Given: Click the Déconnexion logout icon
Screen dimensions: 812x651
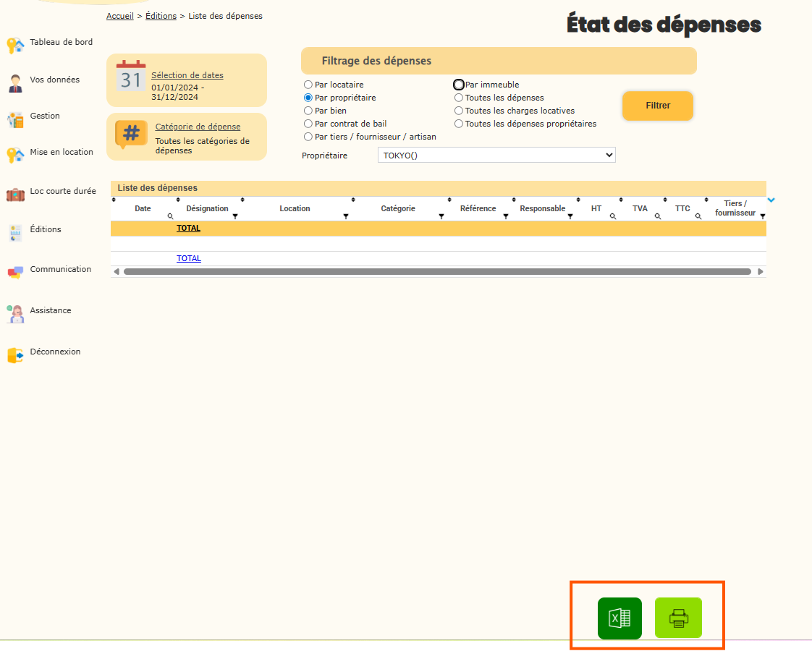Looking at the screenshot, I should (x=15, y=354).
